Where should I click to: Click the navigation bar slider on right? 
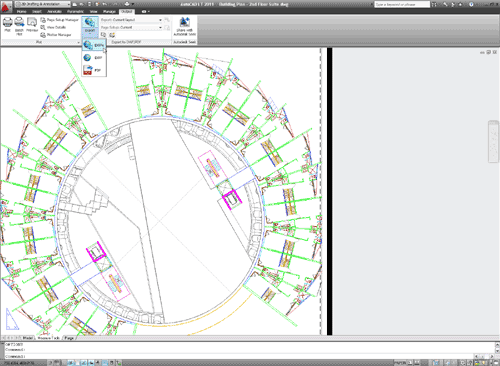(x=494, y=142)
